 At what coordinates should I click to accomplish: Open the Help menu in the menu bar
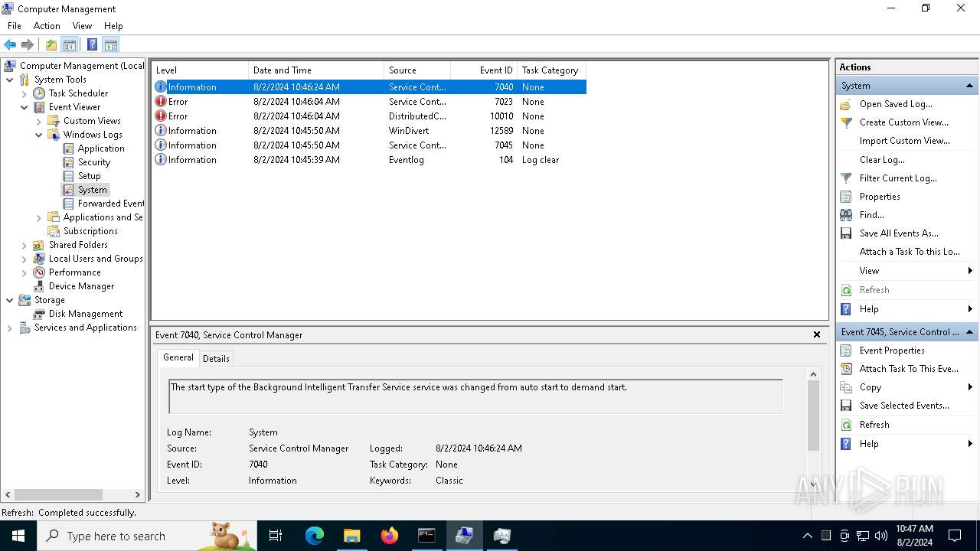113,26
